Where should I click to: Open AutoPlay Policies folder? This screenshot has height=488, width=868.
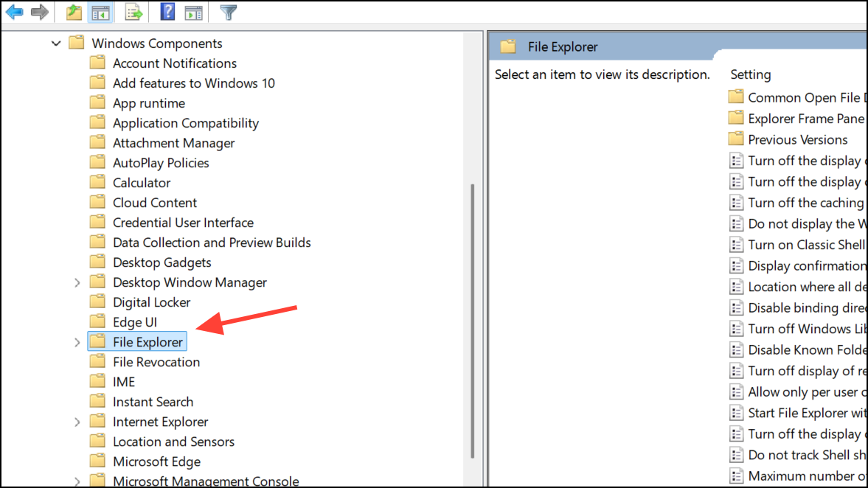[x=161, y=163]
